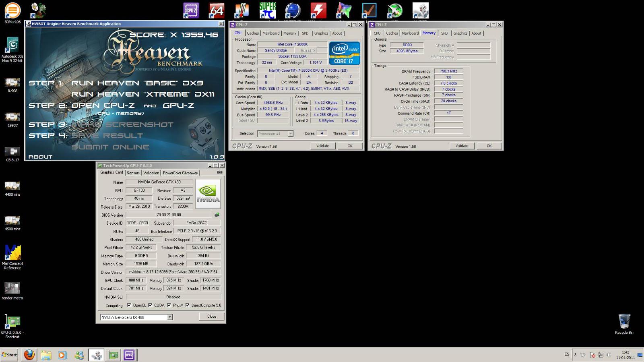644x362 pixels.
Task: Select the 4500 mhz desktop file
Action: click(12, 223)
